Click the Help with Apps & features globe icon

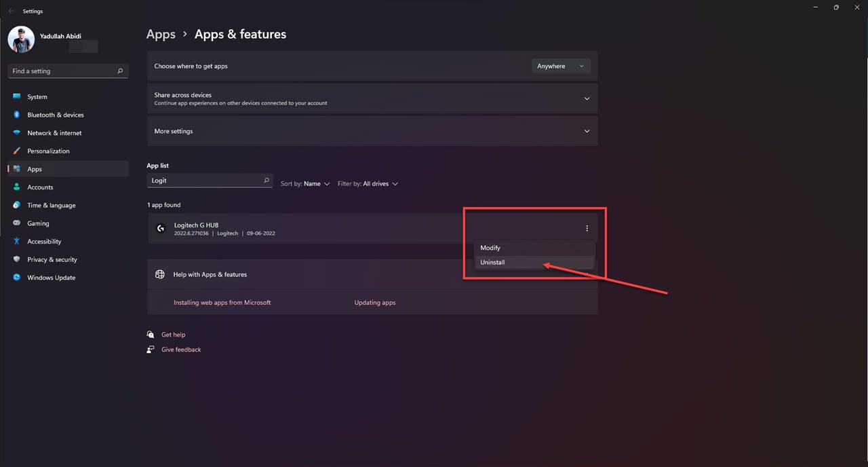coord(160,275)
